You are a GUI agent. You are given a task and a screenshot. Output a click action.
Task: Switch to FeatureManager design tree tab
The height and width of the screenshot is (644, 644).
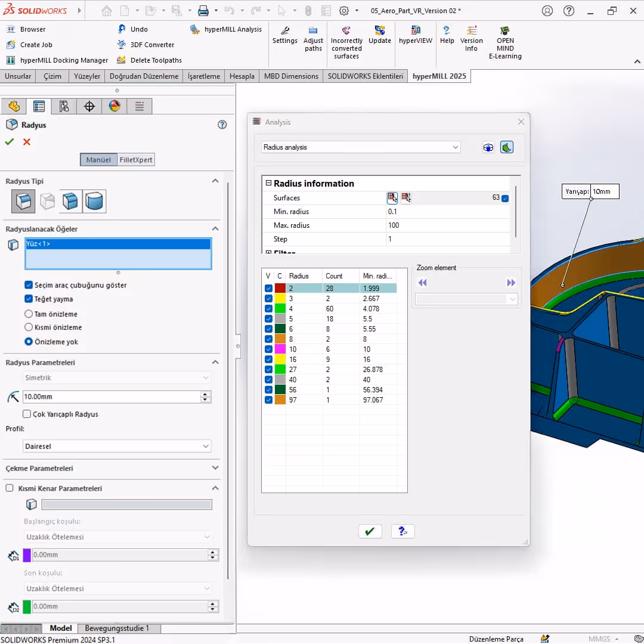coord(14,106)
